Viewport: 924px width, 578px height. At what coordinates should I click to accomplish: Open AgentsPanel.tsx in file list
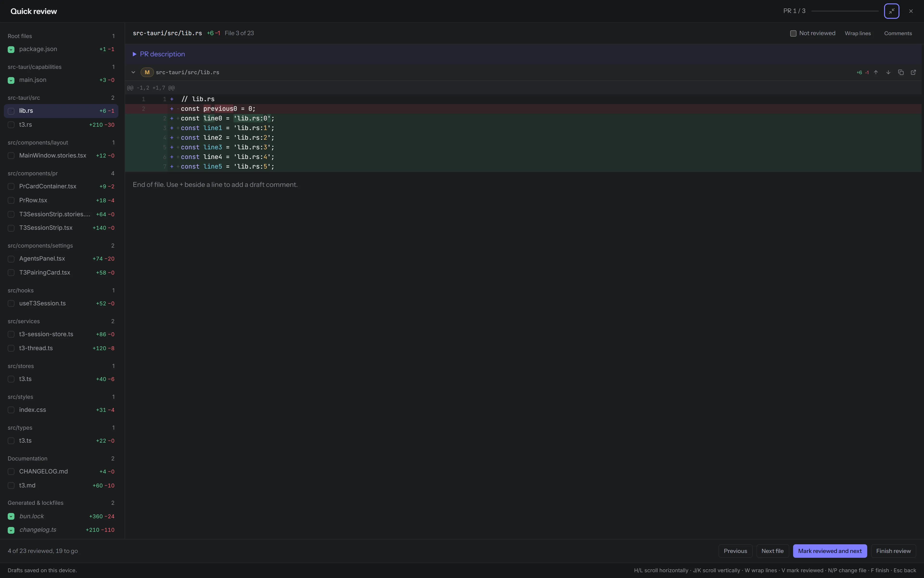(x=61, y=259)
